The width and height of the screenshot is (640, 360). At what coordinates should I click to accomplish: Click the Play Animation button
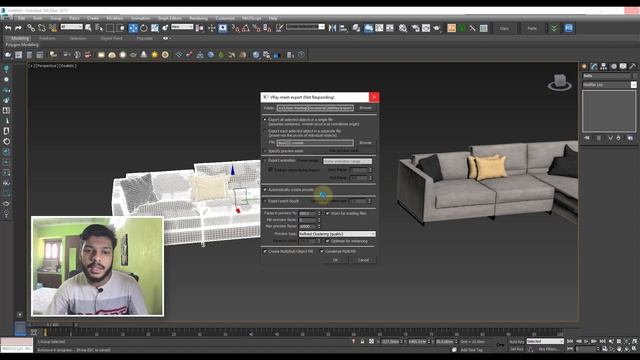point(586,341)
